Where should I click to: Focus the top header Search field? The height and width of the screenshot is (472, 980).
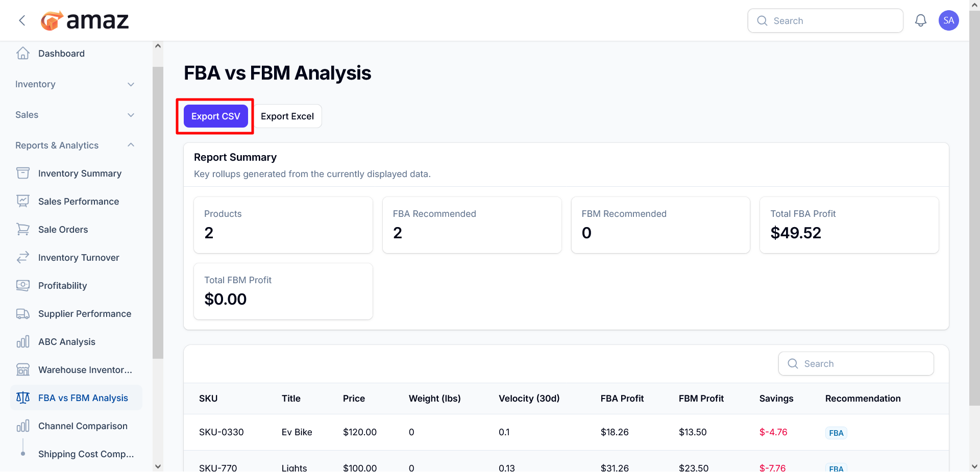coord(825,20)
